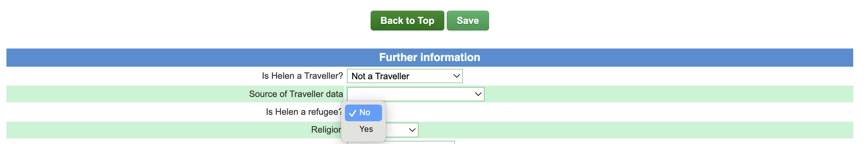Click the chevron on the Not a Traveller combo box
This screenshot has width=868, height=144.
tap(456, 76)
